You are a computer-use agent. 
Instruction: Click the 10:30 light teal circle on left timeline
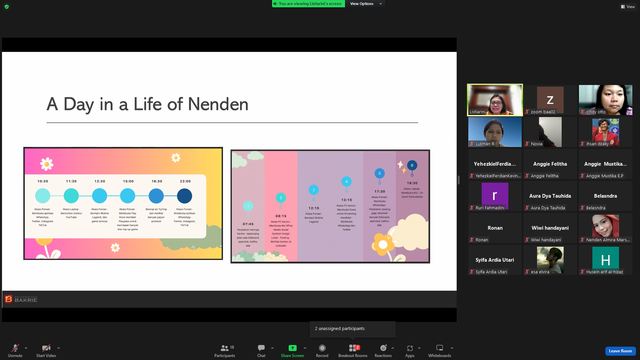point(42,196)
